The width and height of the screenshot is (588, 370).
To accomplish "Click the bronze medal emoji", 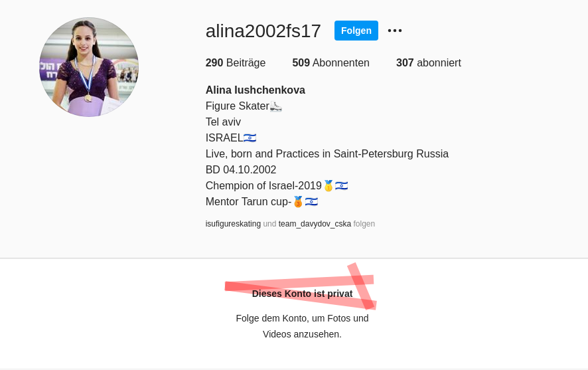I will (298, 202).
